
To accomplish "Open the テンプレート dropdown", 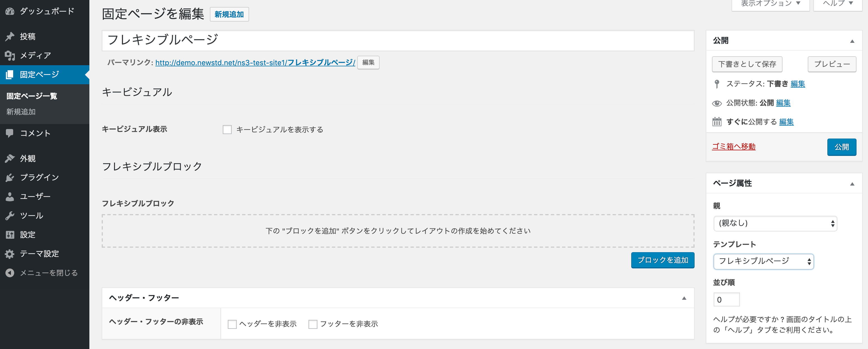I will 763,261.
